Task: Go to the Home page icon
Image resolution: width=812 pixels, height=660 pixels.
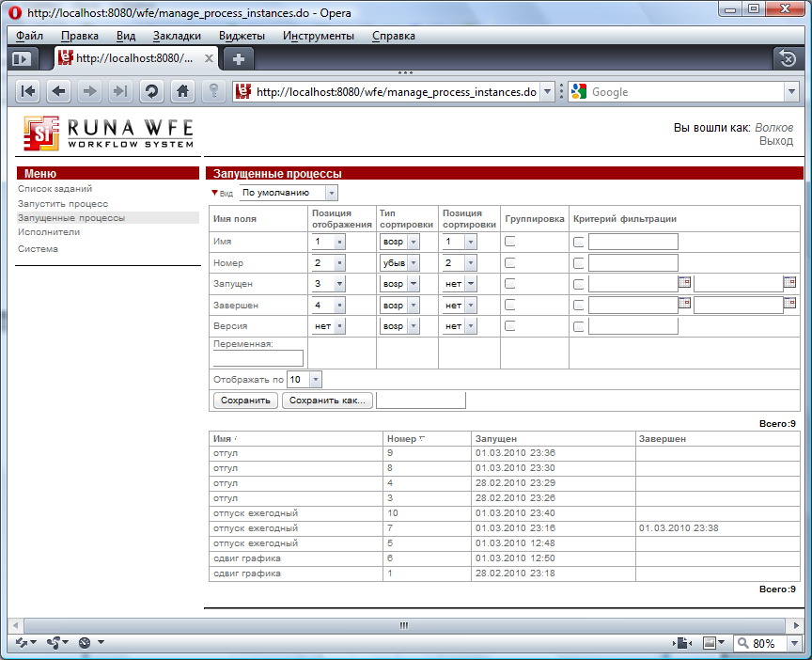Action: [183, 91]
